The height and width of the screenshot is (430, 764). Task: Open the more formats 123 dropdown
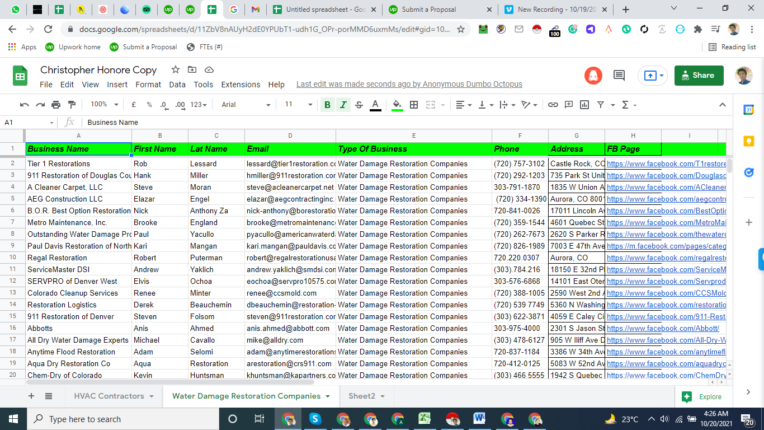pos(198,105)
